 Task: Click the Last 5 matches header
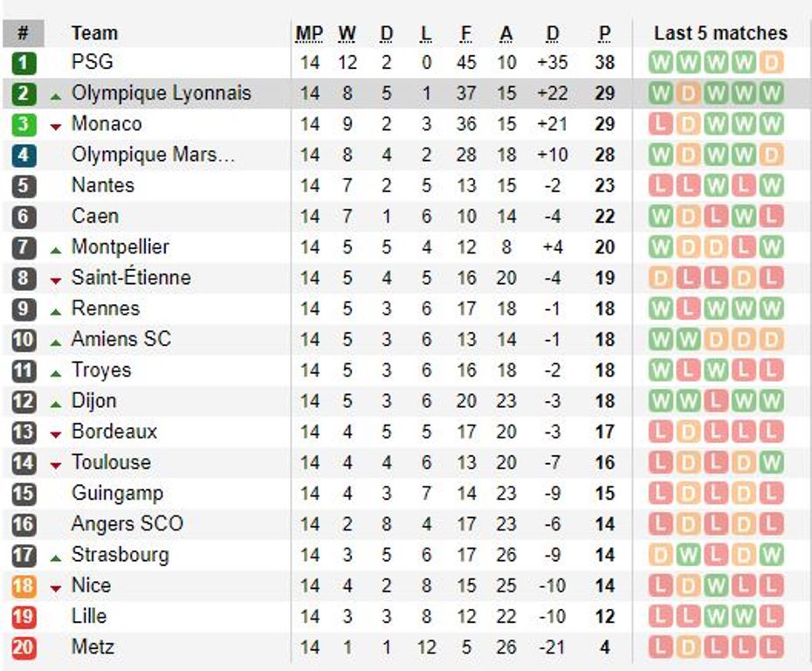pyautogui.click(x=720, y=33)
